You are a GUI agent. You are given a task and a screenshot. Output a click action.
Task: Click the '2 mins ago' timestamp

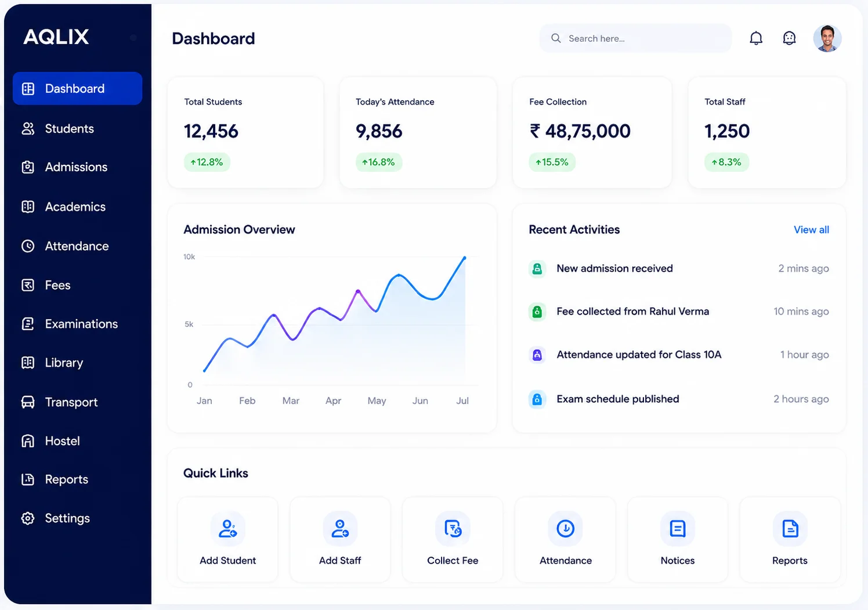[804, 269]
